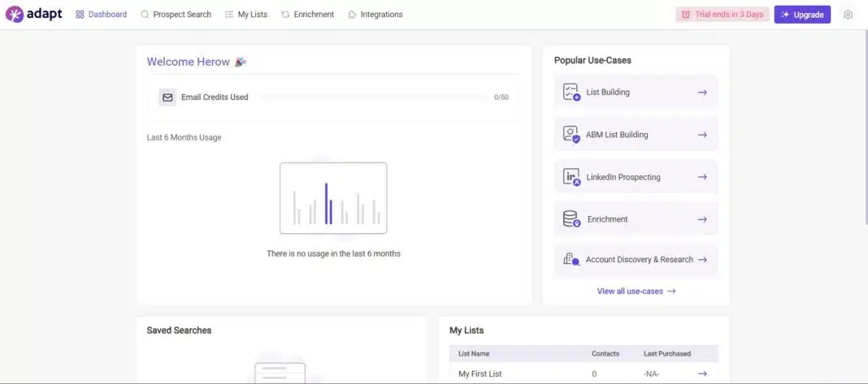Click the Adapt logo in the header
868x384 pixels.
click(x=33, y=14)
